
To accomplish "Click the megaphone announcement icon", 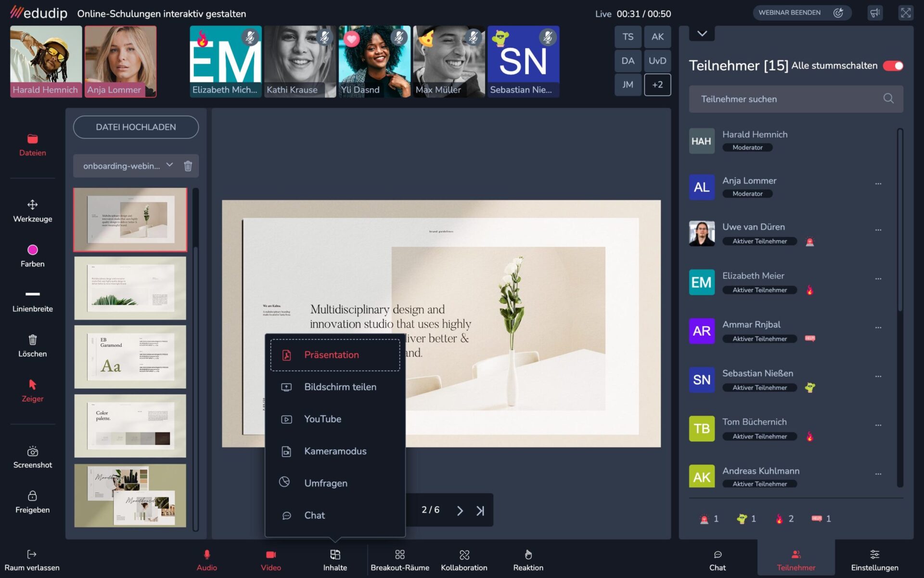I will coord(874,13).
